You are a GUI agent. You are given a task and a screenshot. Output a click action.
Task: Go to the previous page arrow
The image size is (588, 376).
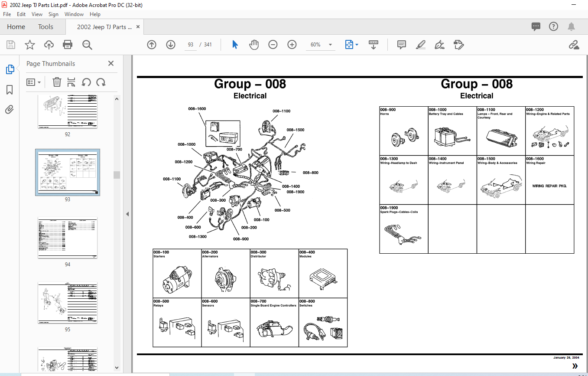152,45
